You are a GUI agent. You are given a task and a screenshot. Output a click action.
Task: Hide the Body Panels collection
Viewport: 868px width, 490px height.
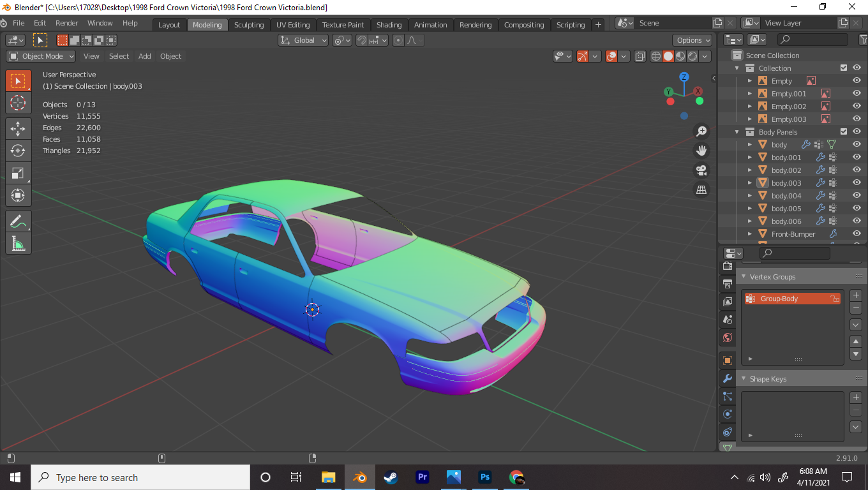857,132
